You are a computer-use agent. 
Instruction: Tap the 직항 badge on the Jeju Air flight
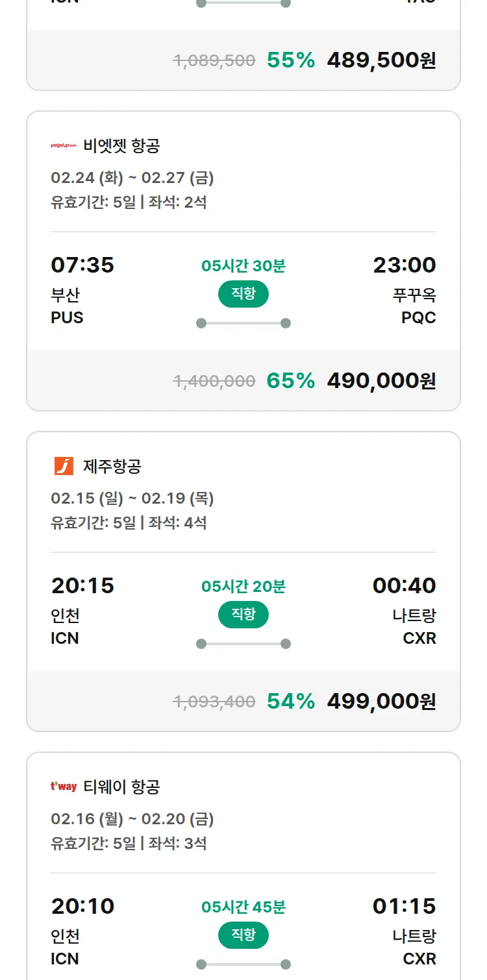(x=243, y=615)
